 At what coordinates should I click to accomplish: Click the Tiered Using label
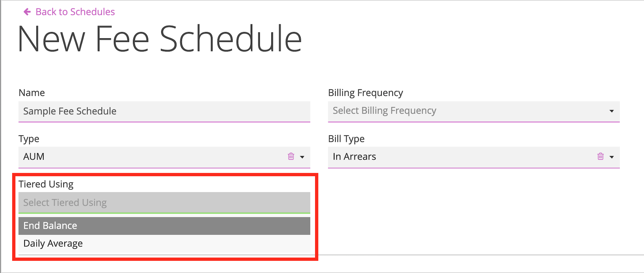point(46,184)
